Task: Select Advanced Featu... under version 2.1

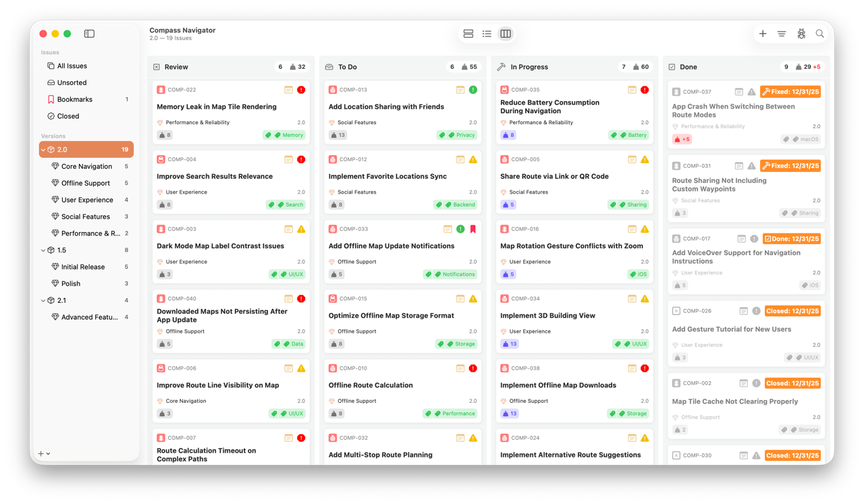Action: [x=86, y=317]
